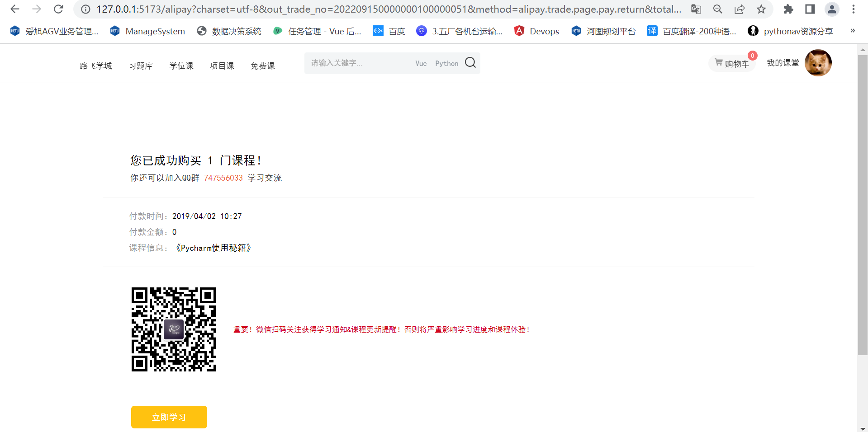Open 河图规划平台 bookmark
The width and height of the screenshot is (868, 432).
point(604,31)
